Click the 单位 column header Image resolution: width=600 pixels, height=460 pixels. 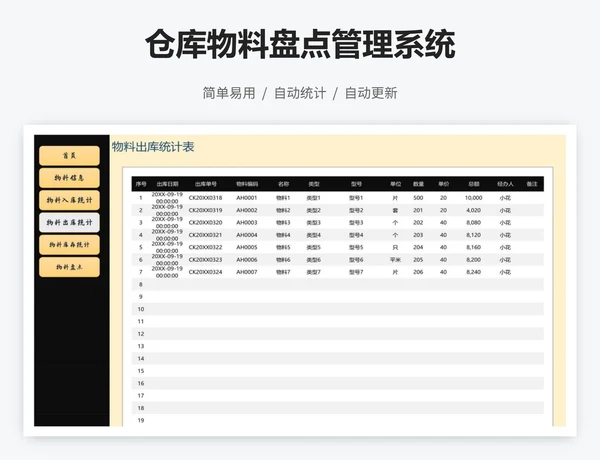click(395, 184)
